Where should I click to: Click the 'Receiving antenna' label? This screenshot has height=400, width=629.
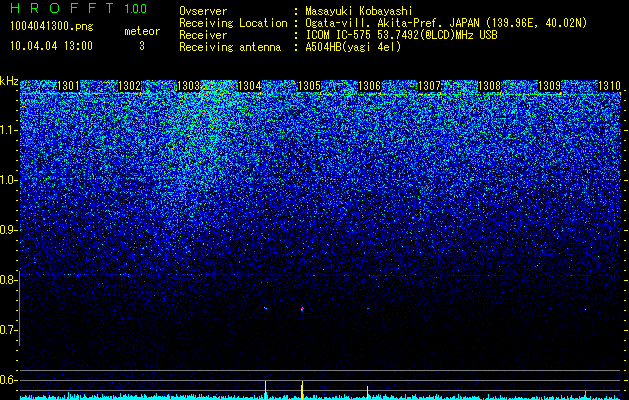(x=230, y=47)
